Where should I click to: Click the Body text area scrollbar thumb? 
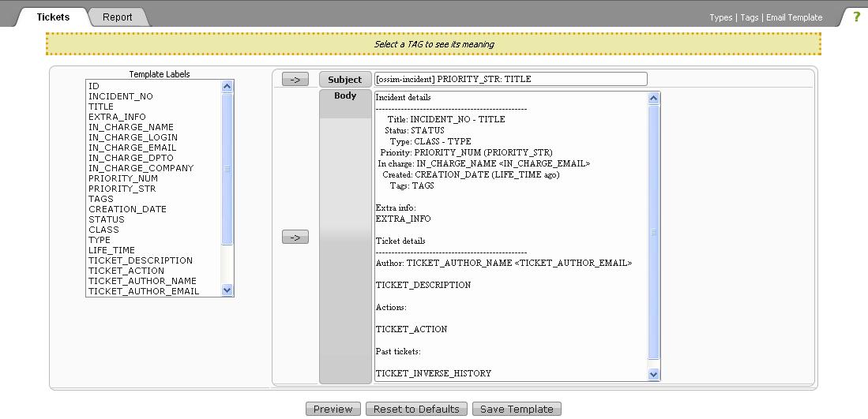coord(653,231)
